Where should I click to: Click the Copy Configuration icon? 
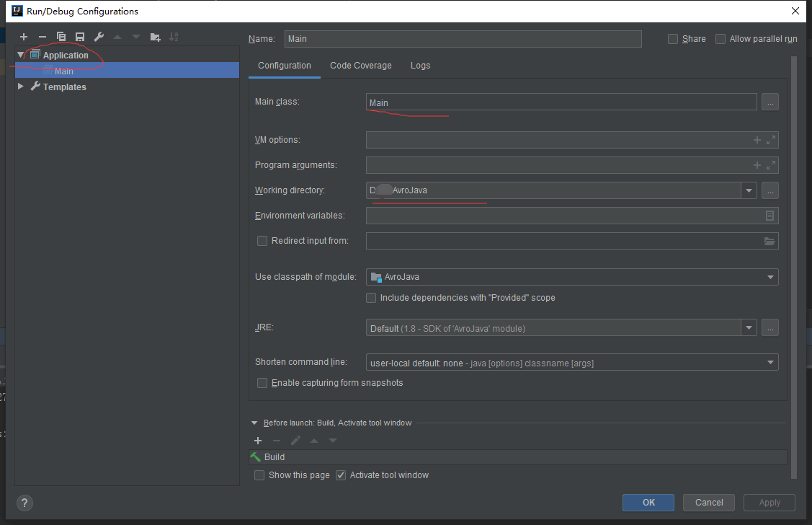pyautogui.click(x=61, y=37)
